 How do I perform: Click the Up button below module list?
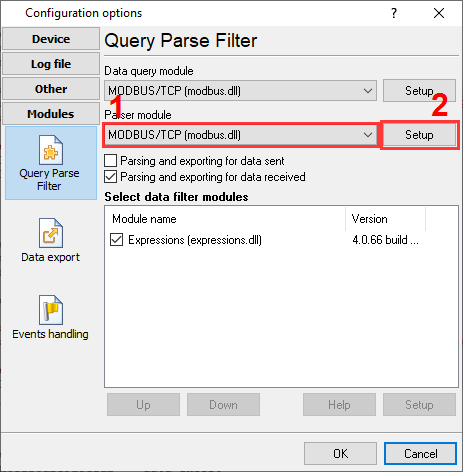143,405
